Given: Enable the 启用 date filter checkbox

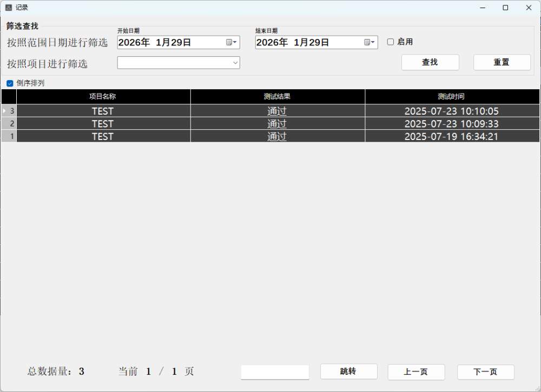Looking at the screenshot, I should (x=391, y=42).
